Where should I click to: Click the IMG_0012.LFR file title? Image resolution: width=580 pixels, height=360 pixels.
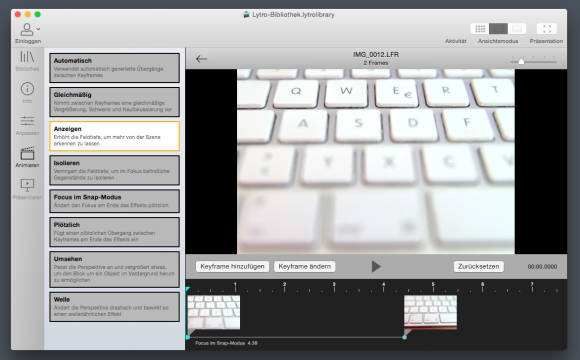pos(376,54)
